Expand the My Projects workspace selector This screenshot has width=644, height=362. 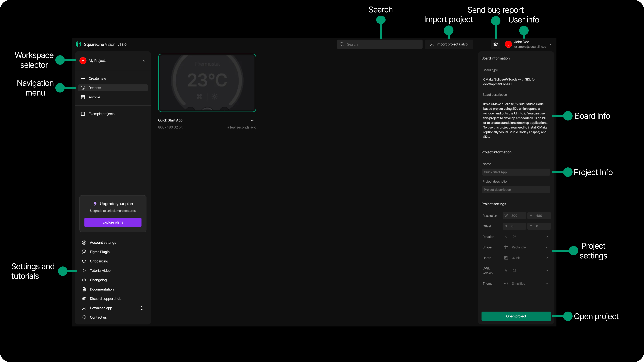tap(113, 61)
